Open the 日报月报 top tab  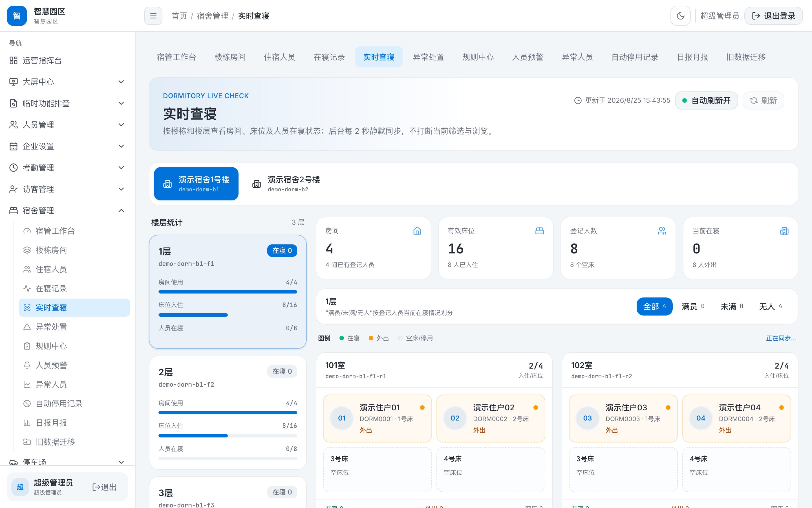692,57
